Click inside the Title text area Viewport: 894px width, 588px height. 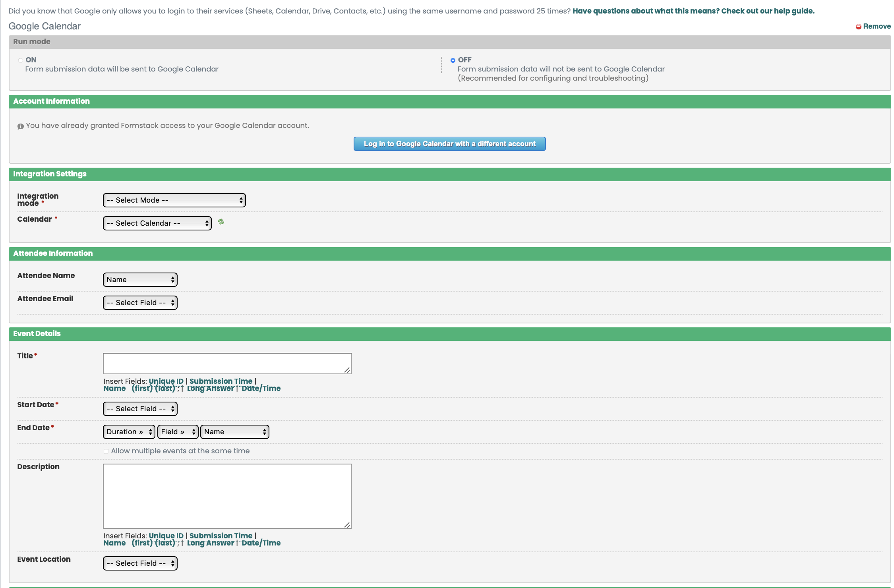point(226,363)
